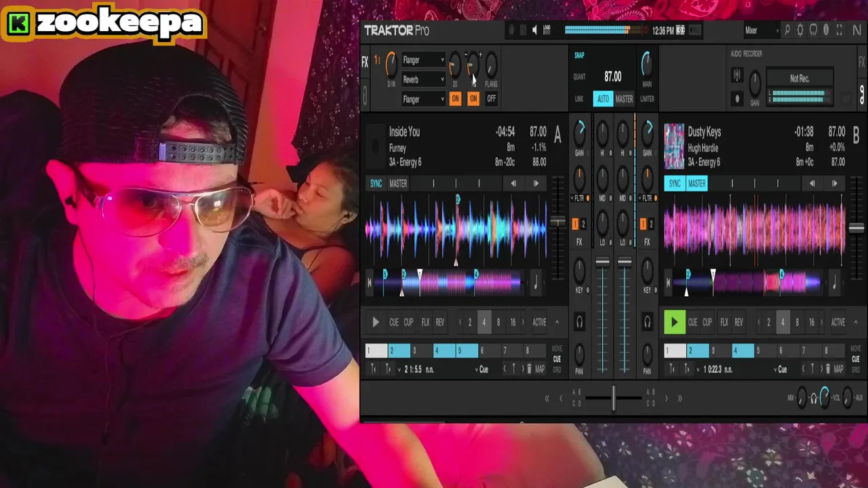Image resolution: width=868 pixels, height=488 pixels.
Task: Toggle AUTO master clock mode
Action: (x=603, y=99)
